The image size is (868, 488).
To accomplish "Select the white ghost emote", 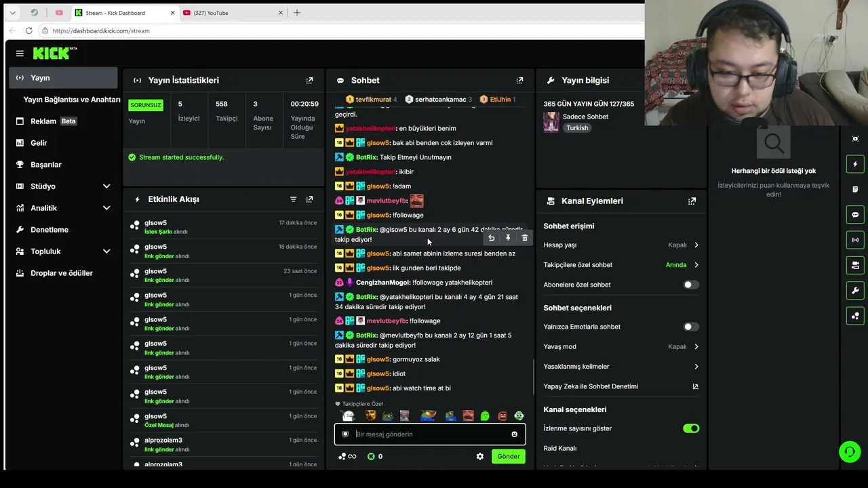I will point(349,416).
